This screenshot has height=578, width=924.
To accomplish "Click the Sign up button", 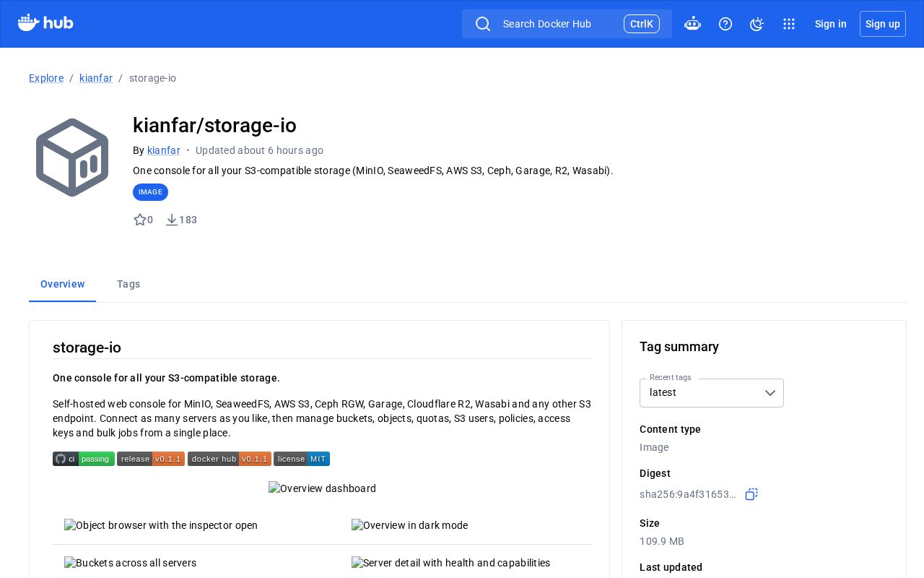I will [x=883, y=24].
